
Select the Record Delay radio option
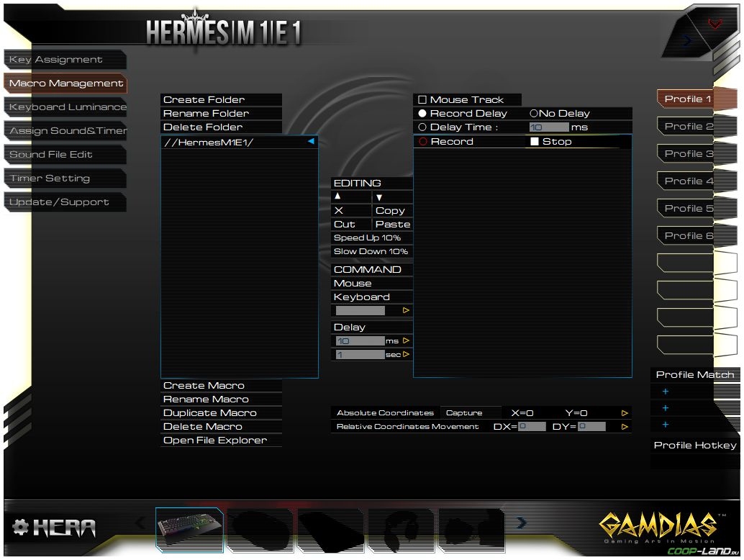click(422, 114)
